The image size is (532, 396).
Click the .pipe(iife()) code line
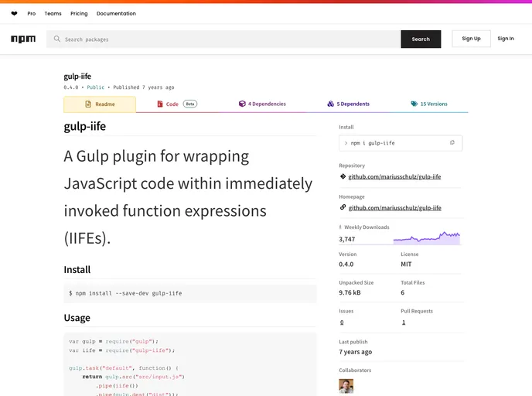pos(117,386)
